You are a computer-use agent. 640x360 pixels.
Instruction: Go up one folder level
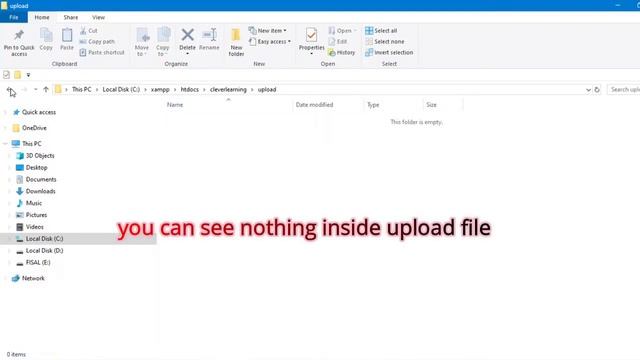[x=46, y=89]
